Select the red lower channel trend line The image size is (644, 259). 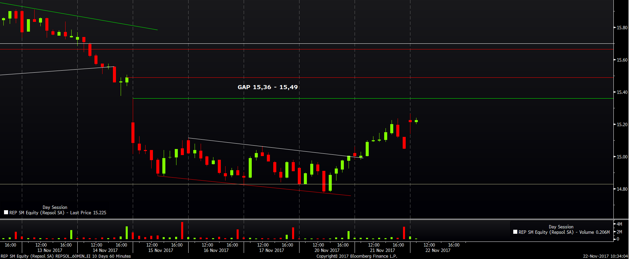click(254, 186)
